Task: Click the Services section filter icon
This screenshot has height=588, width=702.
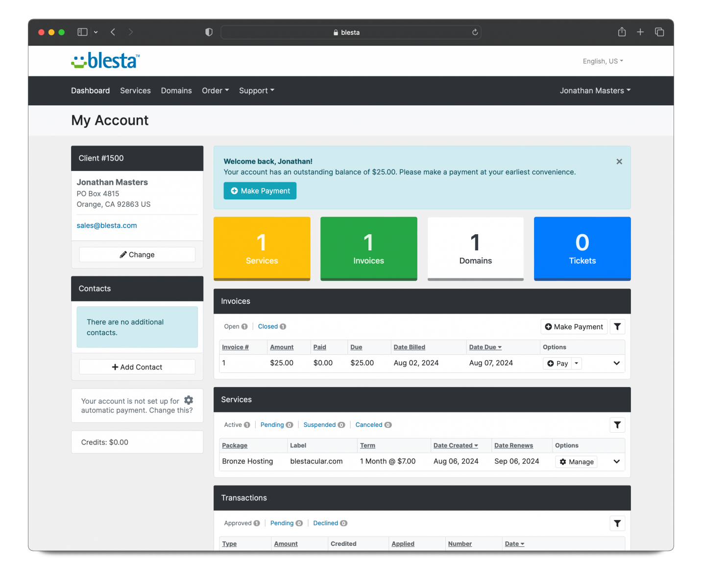Action: (x=617, y=425)
